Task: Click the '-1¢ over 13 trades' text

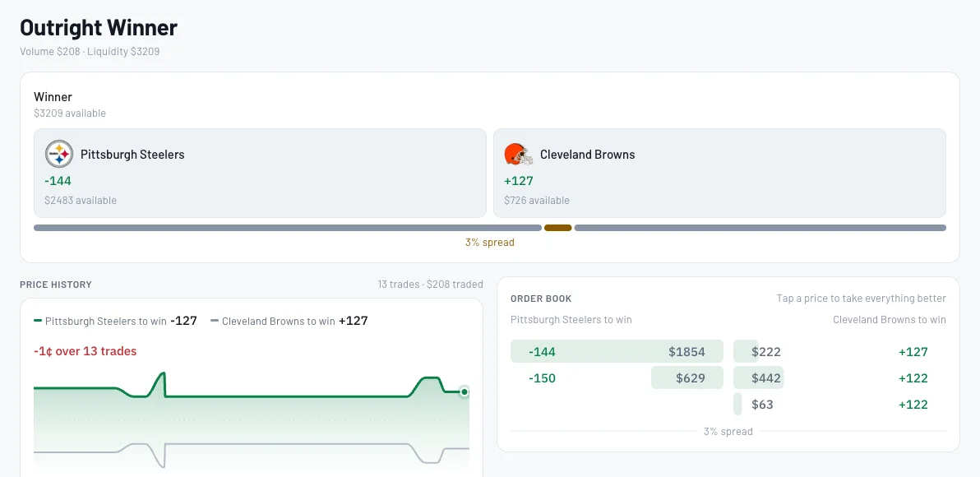Action: pos(85,350)
